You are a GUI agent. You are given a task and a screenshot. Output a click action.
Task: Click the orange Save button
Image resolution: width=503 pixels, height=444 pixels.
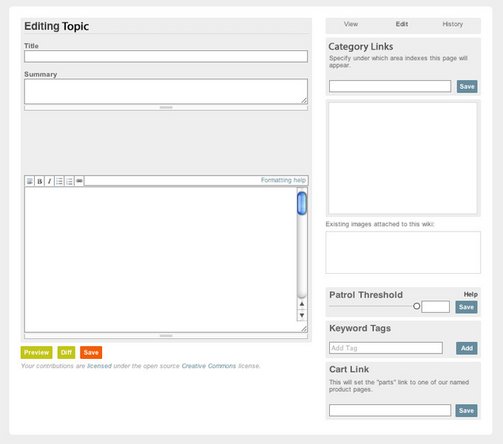tap(91, 352)
